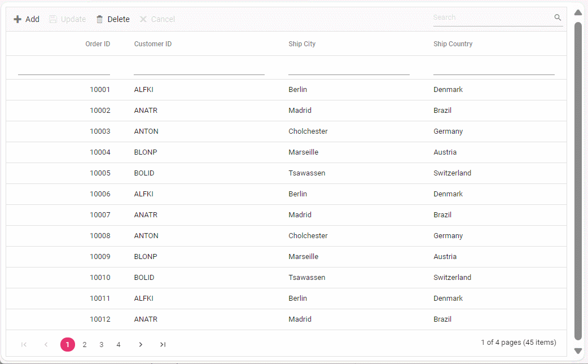Click the Delete trash icon
The image size is (588, 364).
tap(100, 19)
